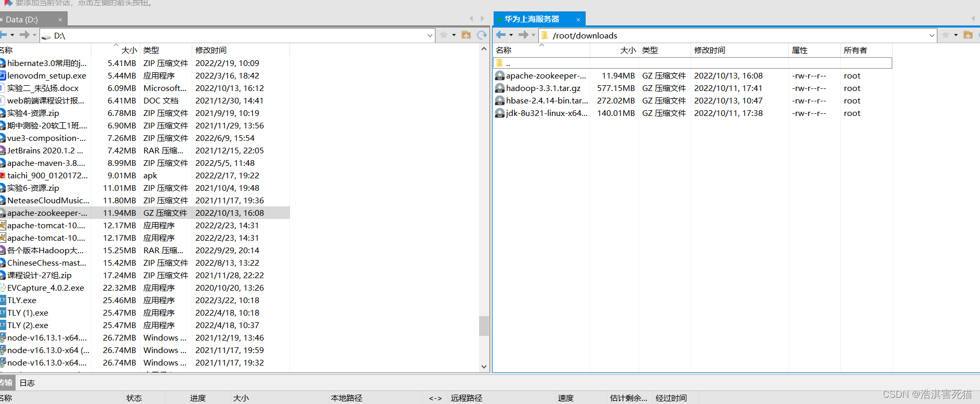
Task: Click the jdk-8u321-linux-x64 file icon
Action: [499, 113]
